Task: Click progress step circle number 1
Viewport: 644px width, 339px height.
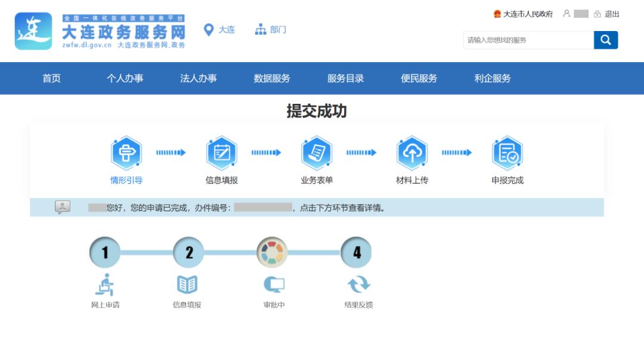Action: click(105, 252)
